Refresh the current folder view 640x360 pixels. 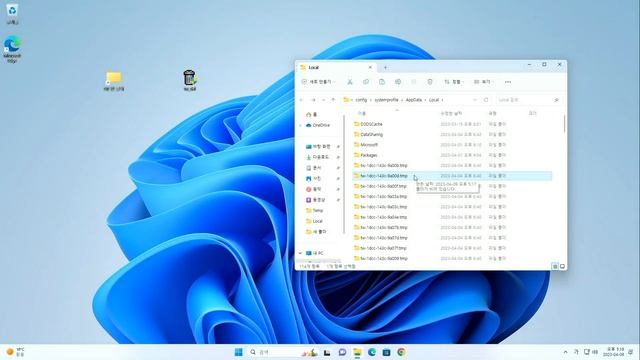tap(486, 100)
